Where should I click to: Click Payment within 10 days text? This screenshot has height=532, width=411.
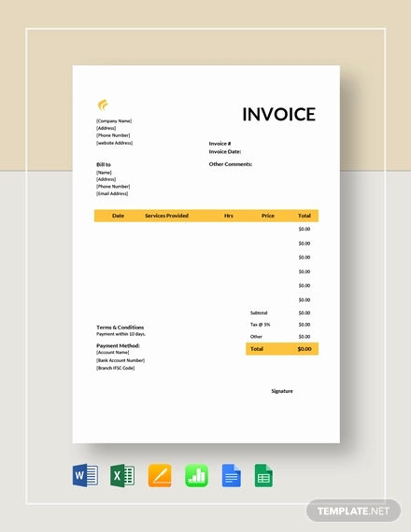(120, 334)
